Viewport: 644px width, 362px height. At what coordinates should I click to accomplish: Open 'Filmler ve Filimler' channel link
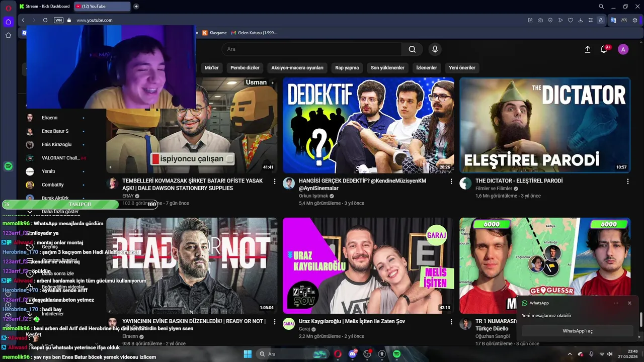click(494, 189)
